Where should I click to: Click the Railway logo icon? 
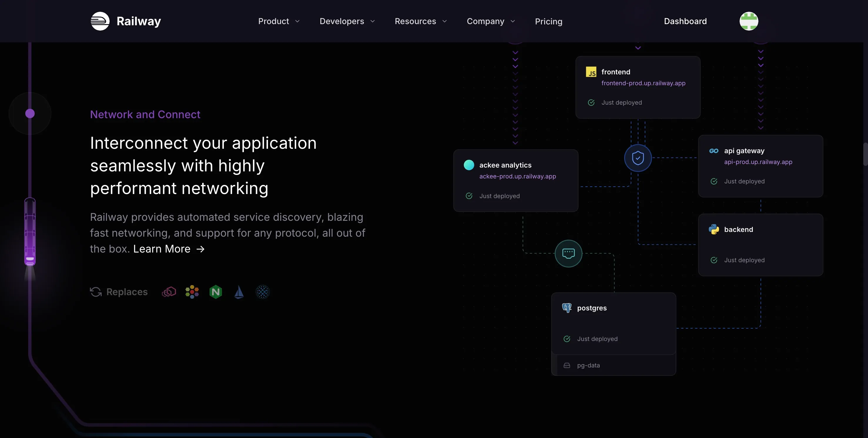pyautogui.click(x=100, y=21)
